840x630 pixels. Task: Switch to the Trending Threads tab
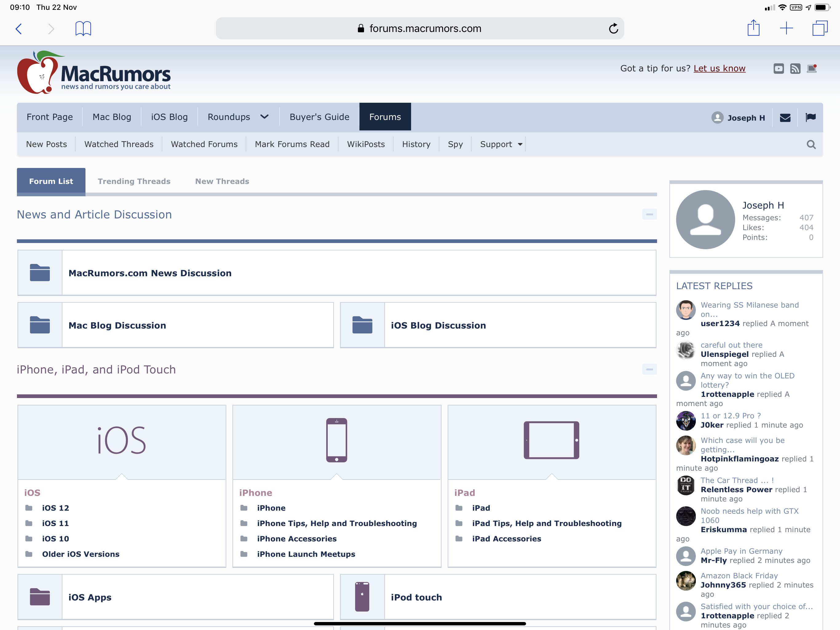click(x=134, y=181)
